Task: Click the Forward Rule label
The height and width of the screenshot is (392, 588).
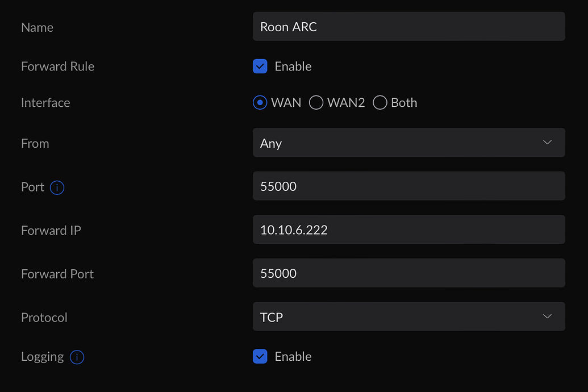Action: [57, 66]
